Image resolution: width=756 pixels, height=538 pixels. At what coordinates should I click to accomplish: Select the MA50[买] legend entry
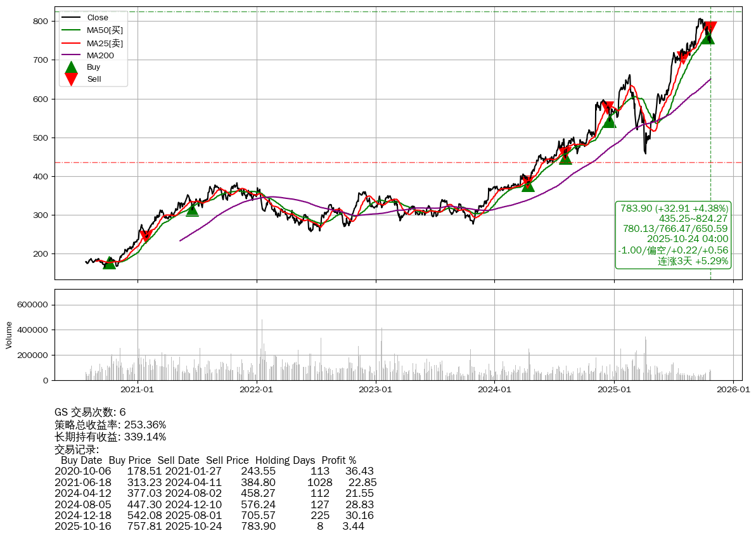point(105,30)
